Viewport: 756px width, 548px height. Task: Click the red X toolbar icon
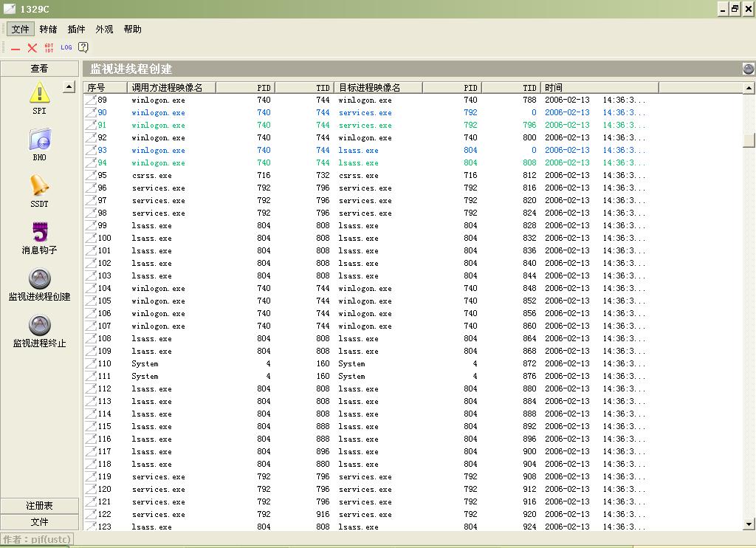(32, 47)
